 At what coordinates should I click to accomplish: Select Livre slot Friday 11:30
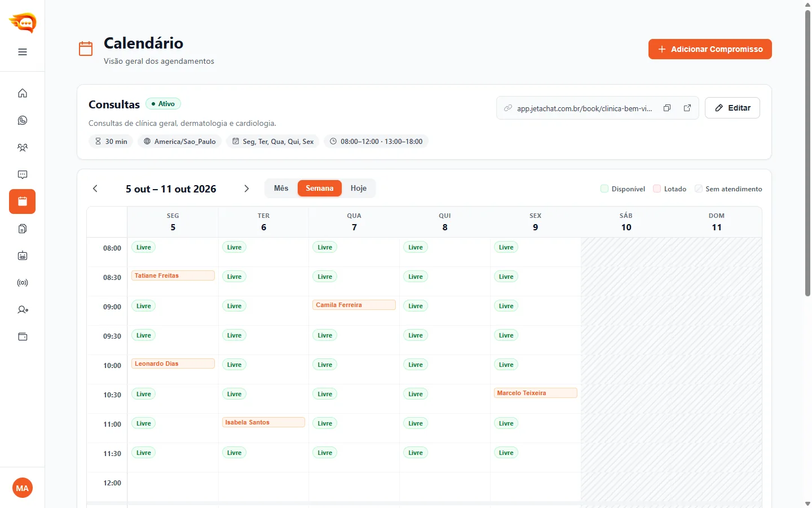pyautogui.click(x=506, y=453)
